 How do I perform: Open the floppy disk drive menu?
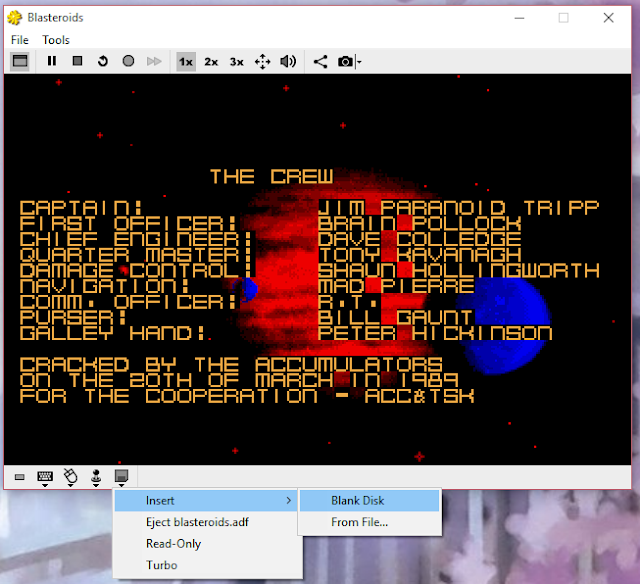pyautogui.click(x=121, y=477)
